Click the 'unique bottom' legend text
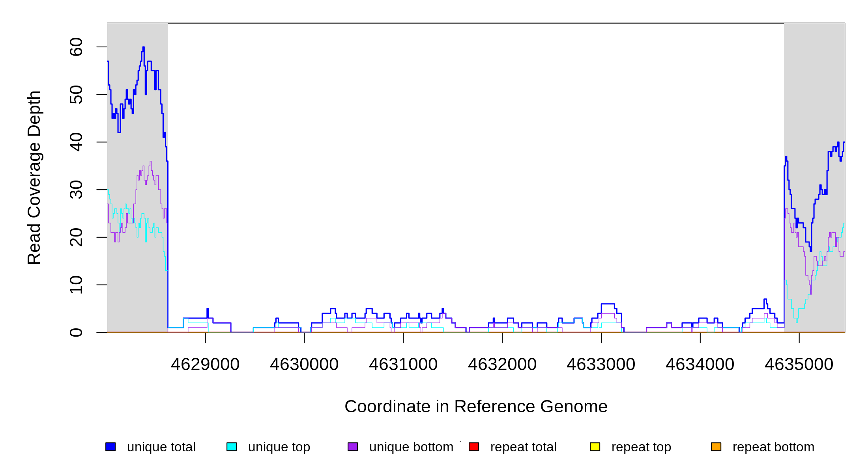The width and height of the screenshot is (868, 473). click(411, 447)
